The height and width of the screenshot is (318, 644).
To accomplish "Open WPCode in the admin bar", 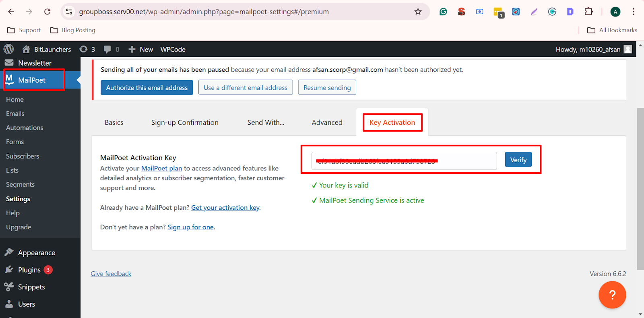I will [x=173, y=49].
